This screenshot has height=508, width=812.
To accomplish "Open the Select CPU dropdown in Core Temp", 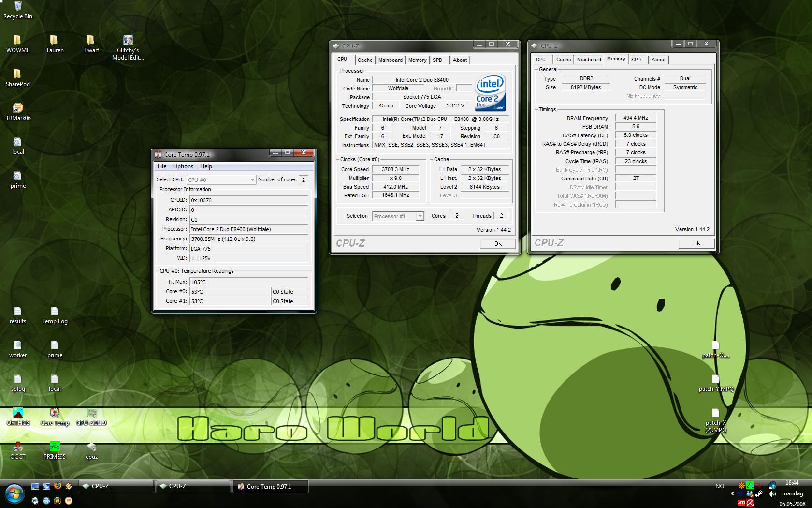I will [221, 180].
